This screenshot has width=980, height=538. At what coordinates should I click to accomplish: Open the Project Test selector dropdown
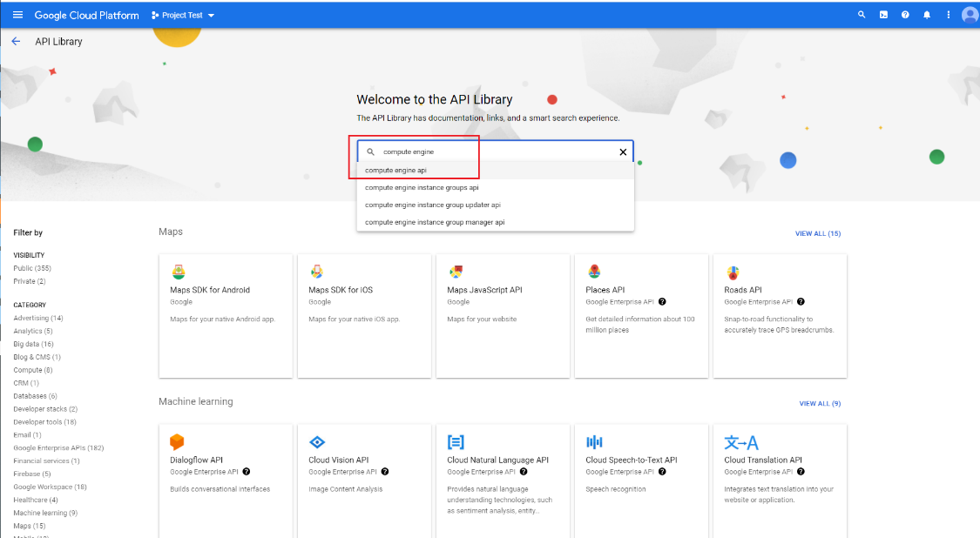coord(183,14)
